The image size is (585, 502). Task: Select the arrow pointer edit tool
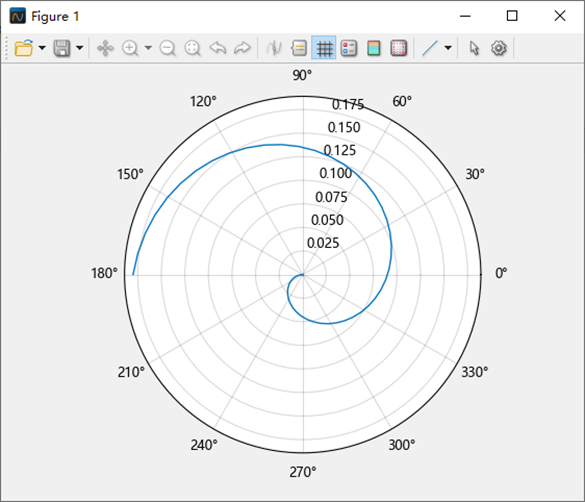click(474, 48)
